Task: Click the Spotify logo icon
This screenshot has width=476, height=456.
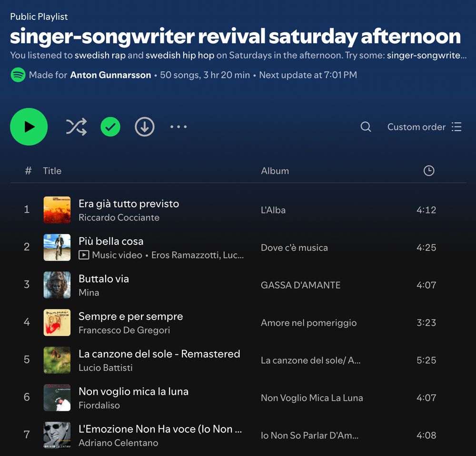Action: coord(18,75)
